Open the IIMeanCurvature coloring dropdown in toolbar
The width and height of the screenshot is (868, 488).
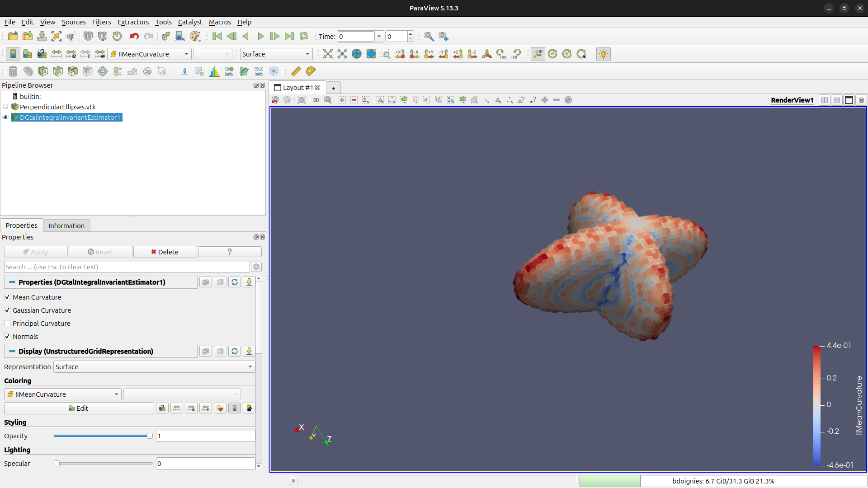(149, 54)
